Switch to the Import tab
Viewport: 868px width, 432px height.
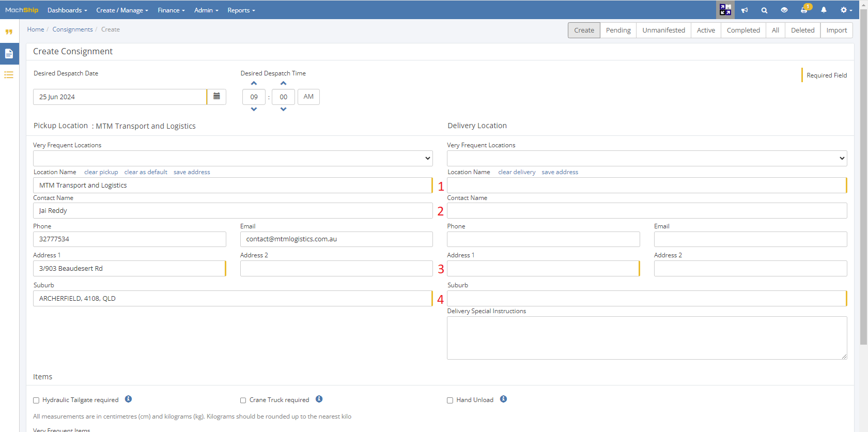click(836, 30)
